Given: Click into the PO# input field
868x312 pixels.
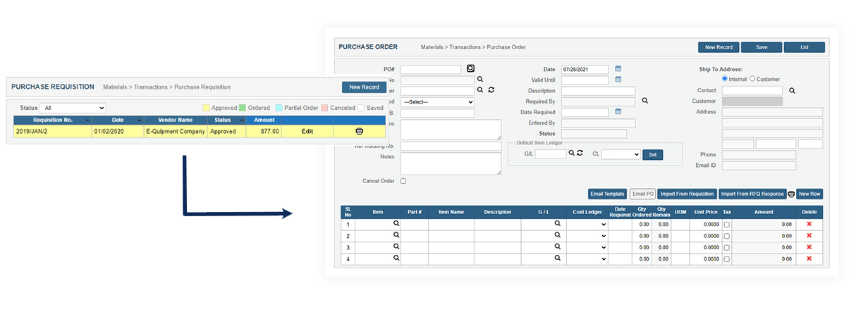Looking at the screenshot, I should coord(431,69).
